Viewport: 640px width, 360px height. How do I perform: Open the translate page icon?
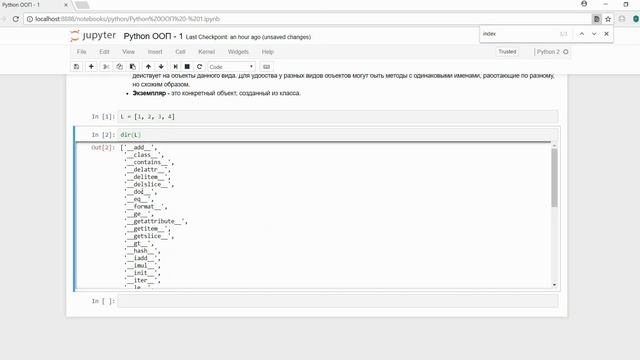pyautogui.click(x=596, y=19)
